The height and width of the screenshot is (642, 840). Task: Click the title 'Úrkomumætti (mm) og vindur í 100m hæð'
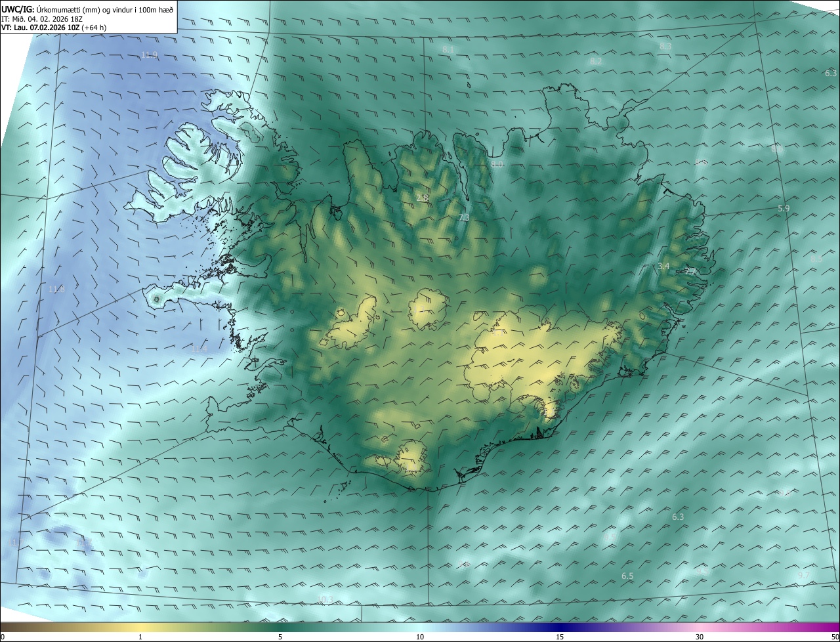pyautogui.click(x=105, y=9)
